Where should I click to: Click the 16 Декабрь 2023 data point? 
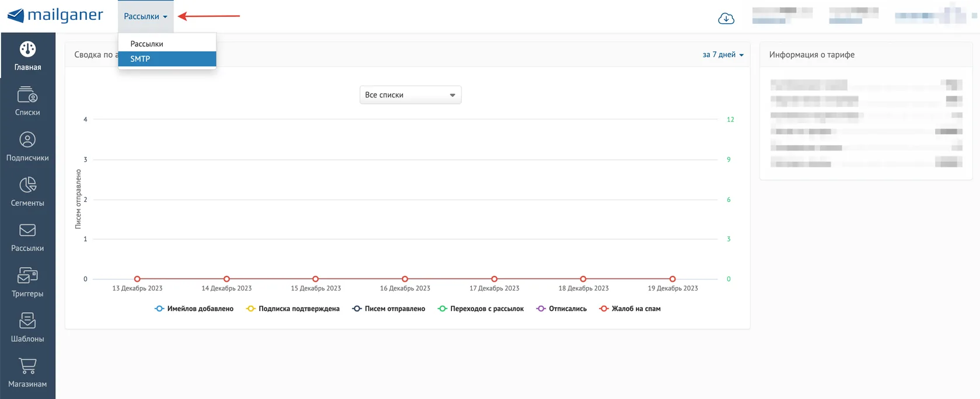click(x=405, y=279)
